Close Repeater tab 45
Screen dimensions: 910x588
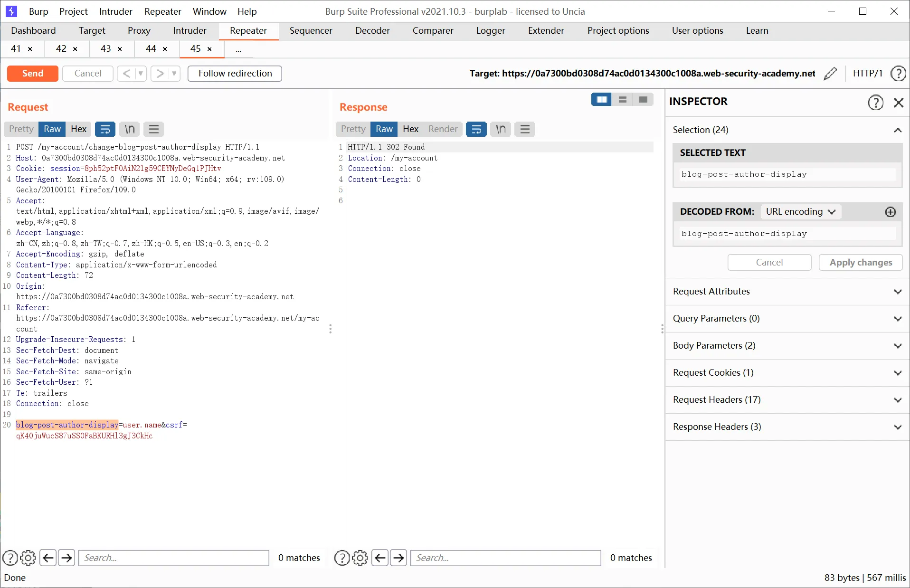209,49
